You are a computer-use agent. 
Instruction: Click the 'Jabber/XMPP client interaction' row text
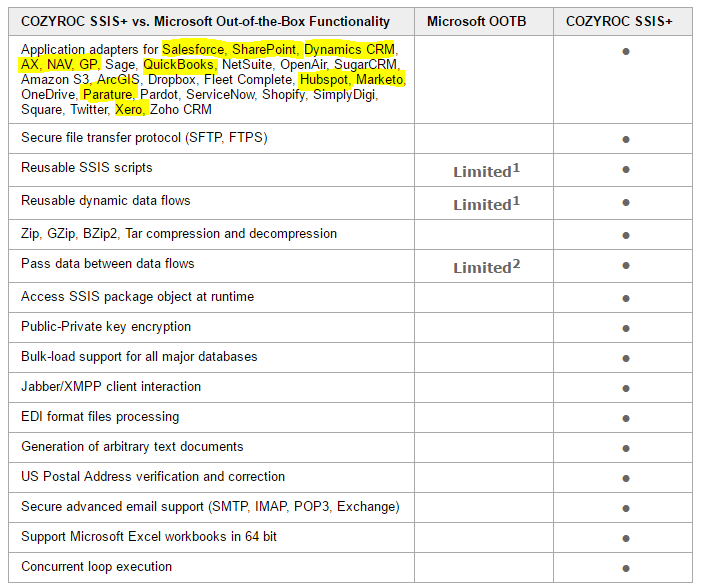pyautogui.click(x=111, y=387)
